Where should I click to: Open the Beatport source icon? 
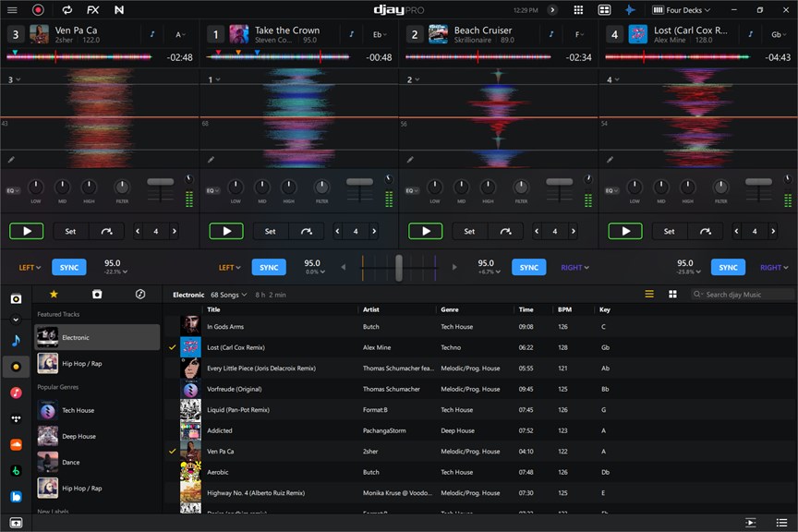pyautogui.click(x=16, y=470)
